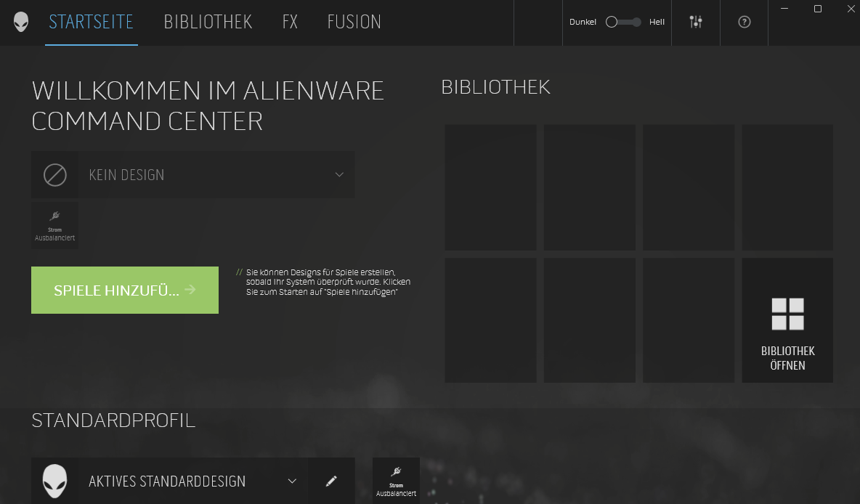The width and height of the screenshot is (860, 504).
Task: Select the Dunkel theme label
Action: (x=583, y=22)
